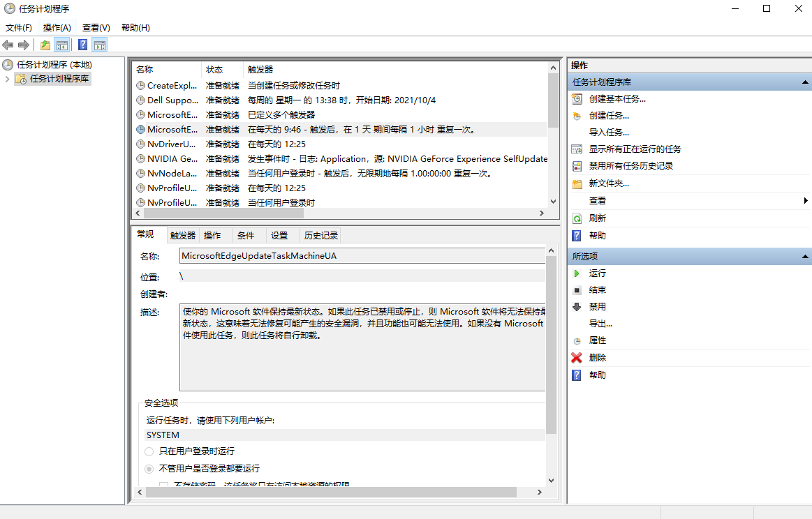The width and height of the screenshot is (812, 519).
Task: Toggle the action pane toolbar icon
Action: pos(99,45)
